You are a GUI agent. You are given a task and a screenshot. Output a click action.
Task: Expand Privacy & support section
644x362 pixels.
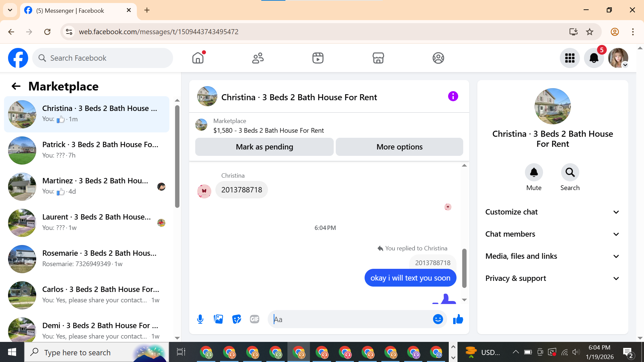pos(552,279)
